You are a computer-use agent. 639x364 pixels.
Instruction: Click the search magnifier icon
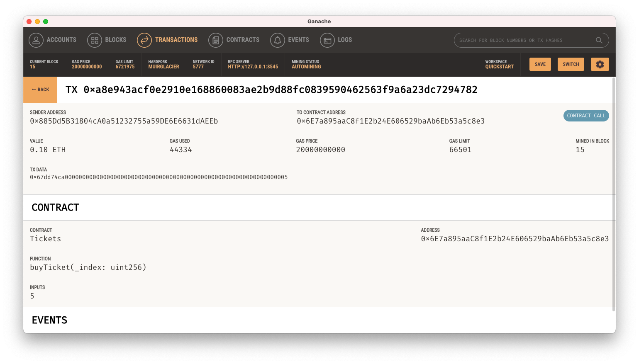[599, 40]
